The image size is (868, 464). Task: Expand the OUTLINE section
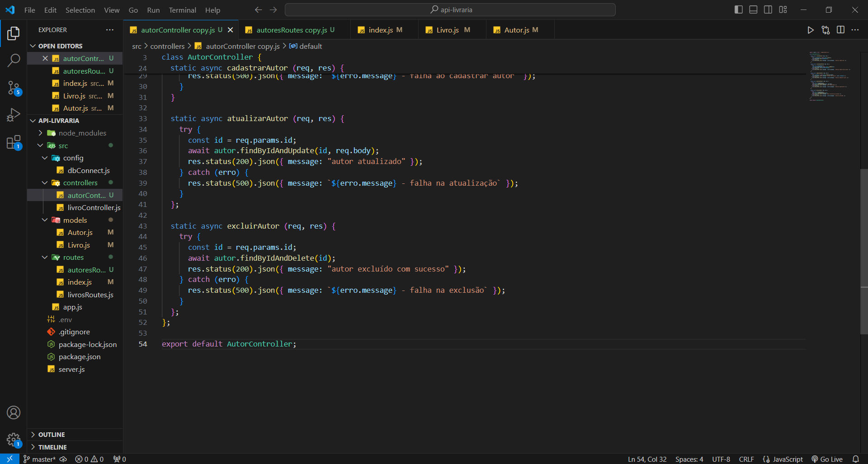point(75,435)
